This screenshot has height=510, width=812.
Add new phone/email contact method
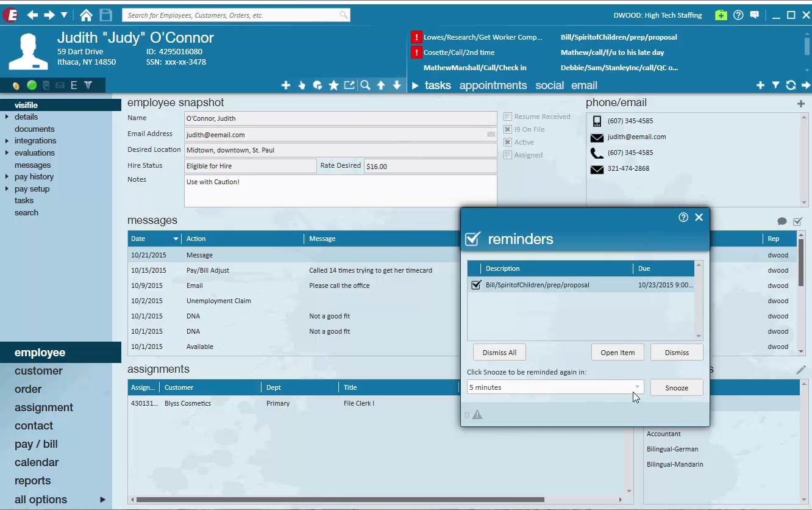801,104
